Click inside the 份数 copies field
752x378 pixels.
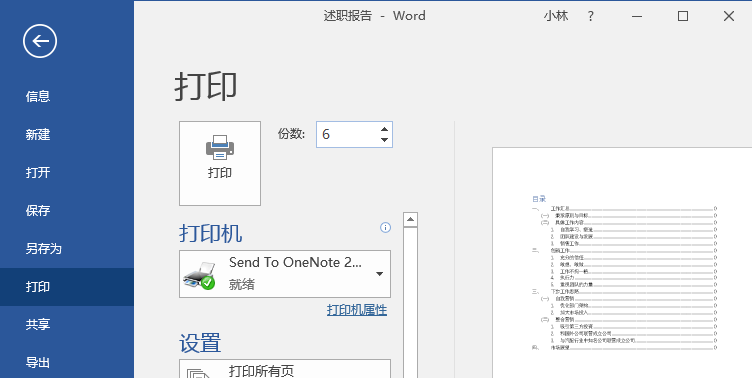(347, 134)
